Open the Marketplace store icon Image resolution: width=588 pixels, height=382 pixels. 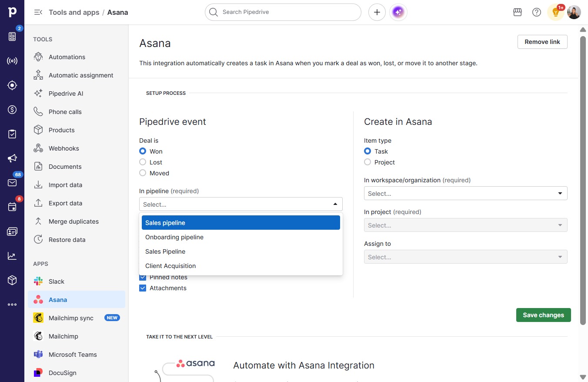[x=518, y=12]
